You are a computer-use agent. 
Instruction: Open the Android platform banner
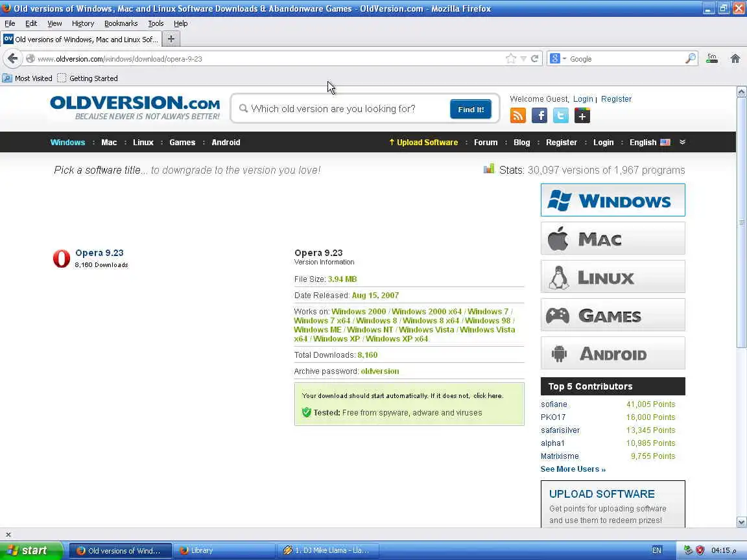(613, 353)
